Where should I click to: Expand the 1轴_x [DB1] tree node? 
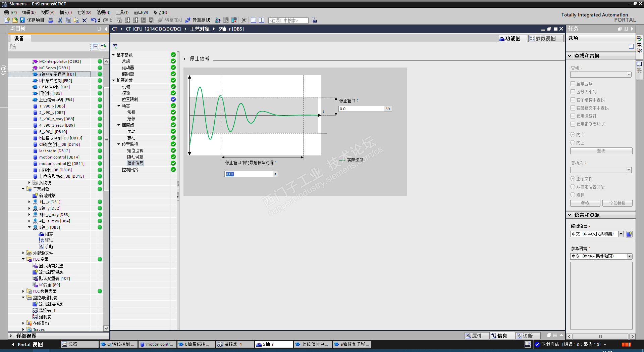click(x=29, y=202)
